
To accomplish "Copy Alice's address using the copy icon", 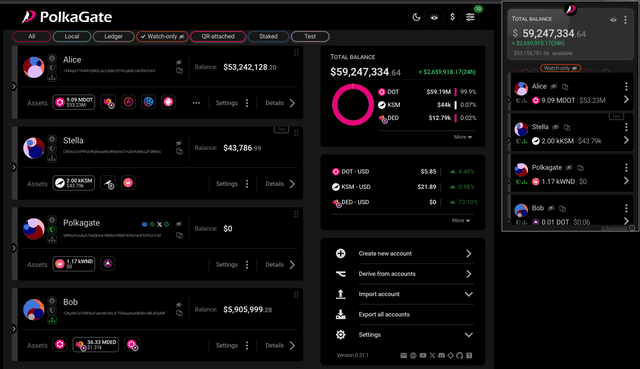I will pyautogui.click(x=179, y=71).
